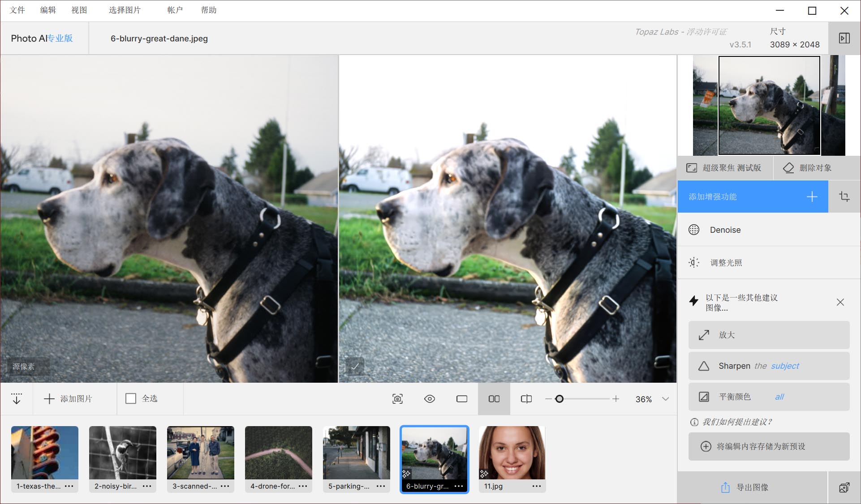Click the lightning bolt suggestions icon
The height and width of the screenshot is (504, 861).
(x=694, y=301)
